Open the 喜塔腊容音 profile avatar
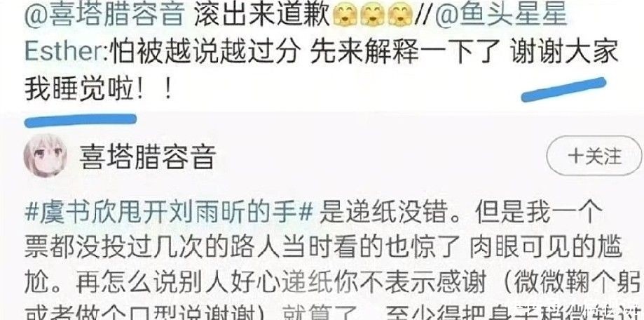Screen dimensions: 644x320 coord(45,155)
